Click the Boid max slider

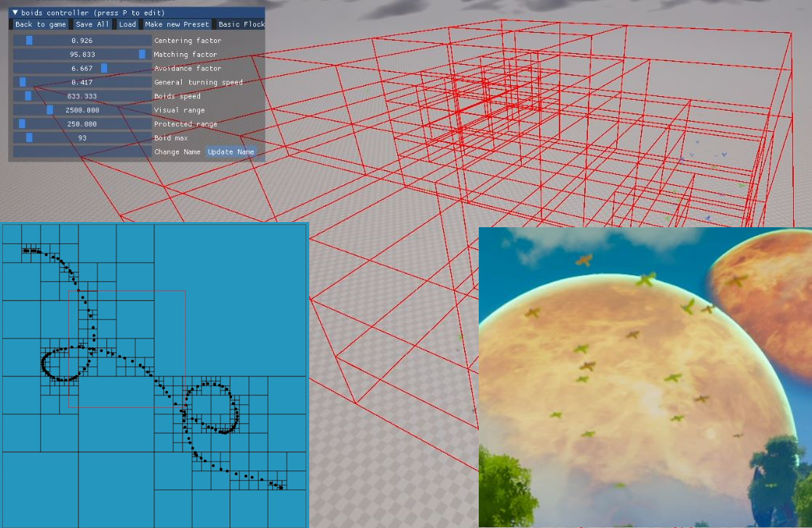[x=82, y=138]
